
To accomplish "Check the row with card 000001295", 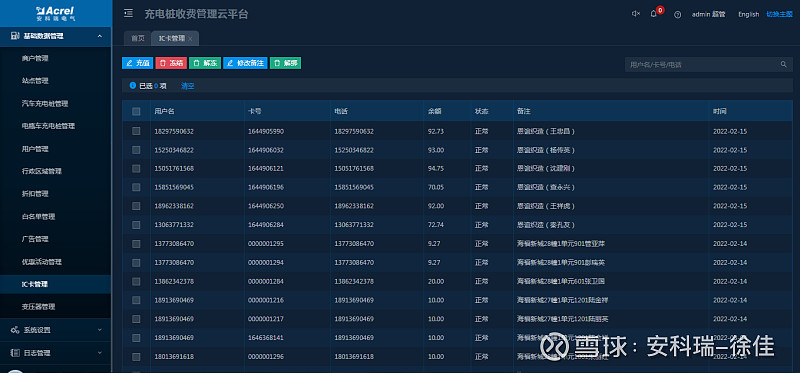I will point(136,244).
